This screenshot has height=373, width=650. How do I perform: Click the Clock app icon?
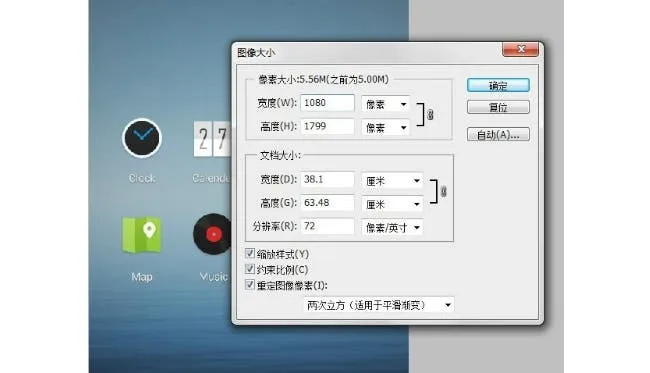[x=142, y=138]
